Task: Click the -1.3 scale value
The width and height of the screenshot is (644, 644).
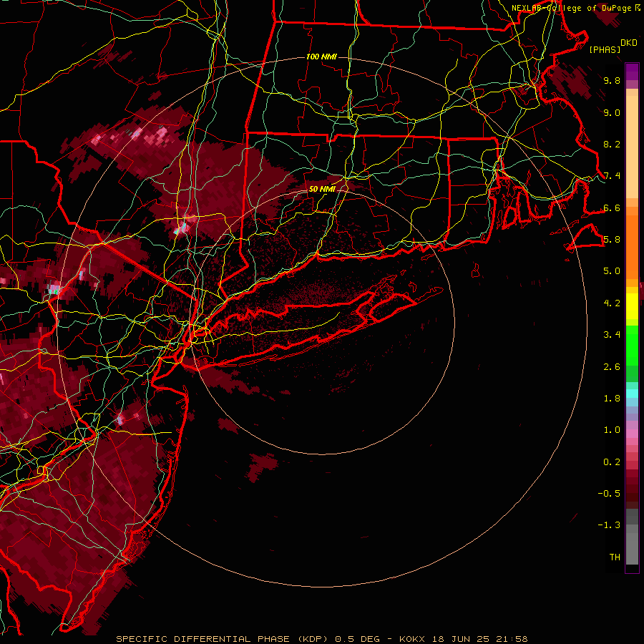Action: coord(609,525)
